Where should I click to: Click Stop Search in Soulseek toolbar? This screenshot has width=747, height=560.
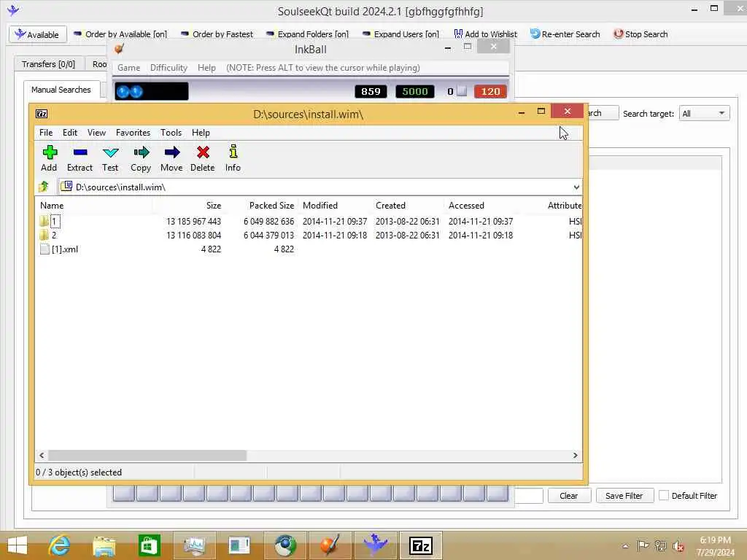point(640,34)
